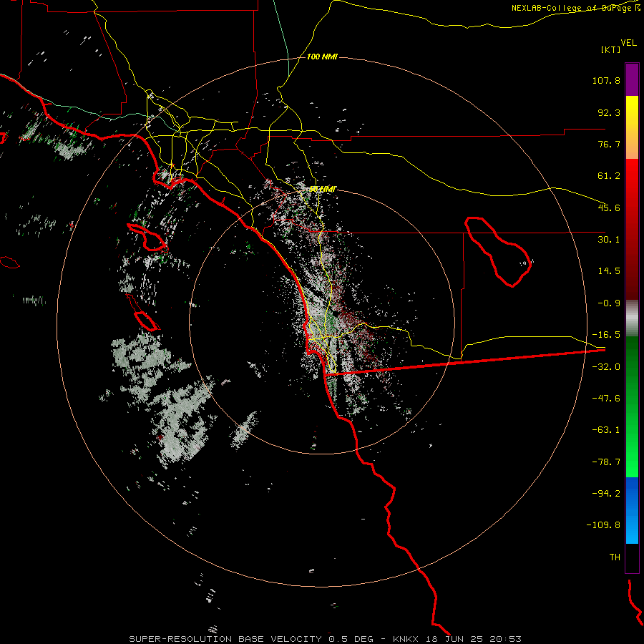
Task: Click the TH threshold label
Action: [x=615, y=557]
